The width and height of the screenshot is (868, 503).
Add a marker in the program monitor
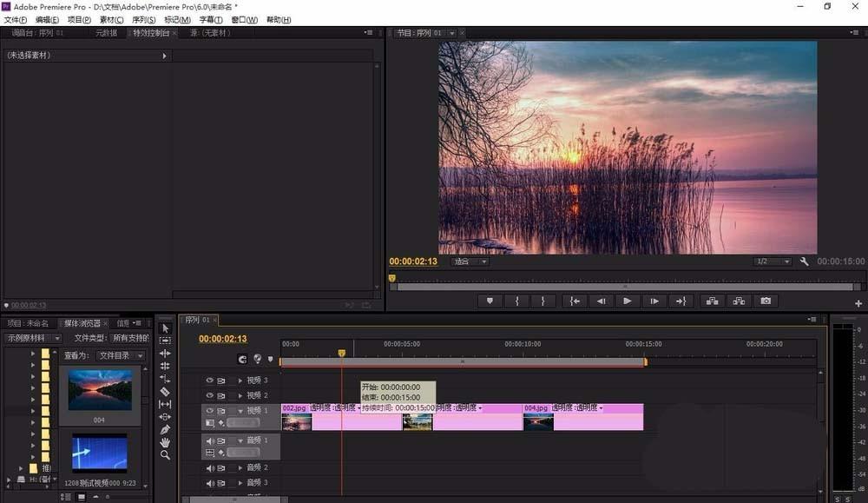490,301
